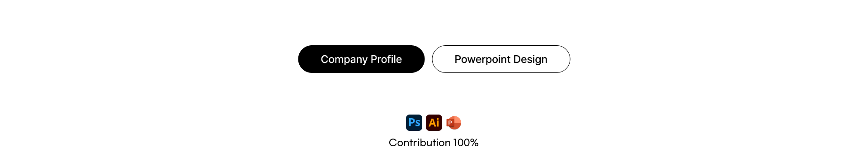Activate the black filled Company Profile tag

(361, 59)
